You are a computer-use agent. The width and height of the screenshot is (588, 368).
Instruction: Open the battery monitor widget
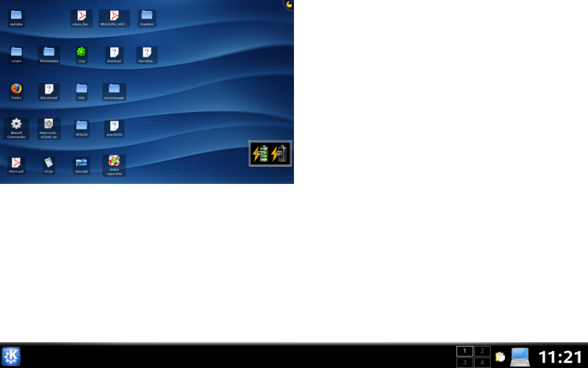(270, 153)
